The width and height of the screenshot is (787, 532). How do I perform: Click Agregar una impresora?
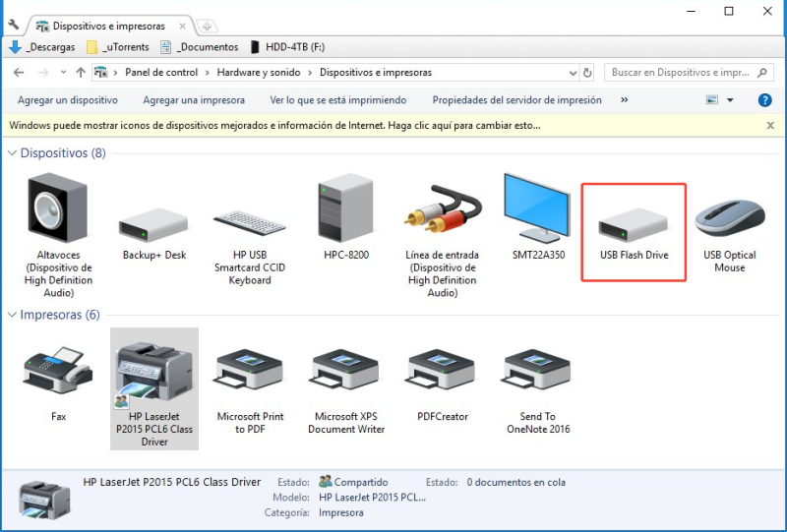(x=194, y=100)
